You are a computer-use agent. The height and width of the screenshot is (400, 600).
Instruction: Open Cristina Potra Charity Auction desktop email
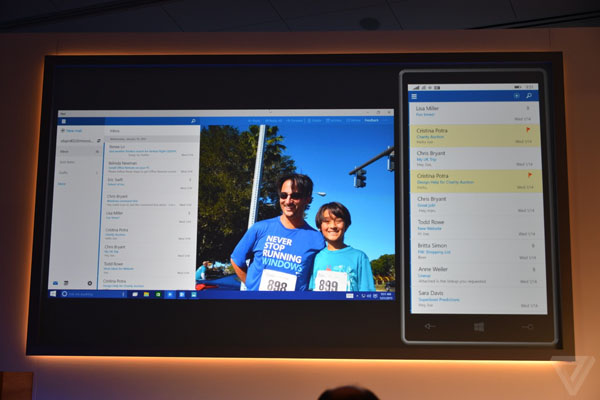click(x=147, y=234)
